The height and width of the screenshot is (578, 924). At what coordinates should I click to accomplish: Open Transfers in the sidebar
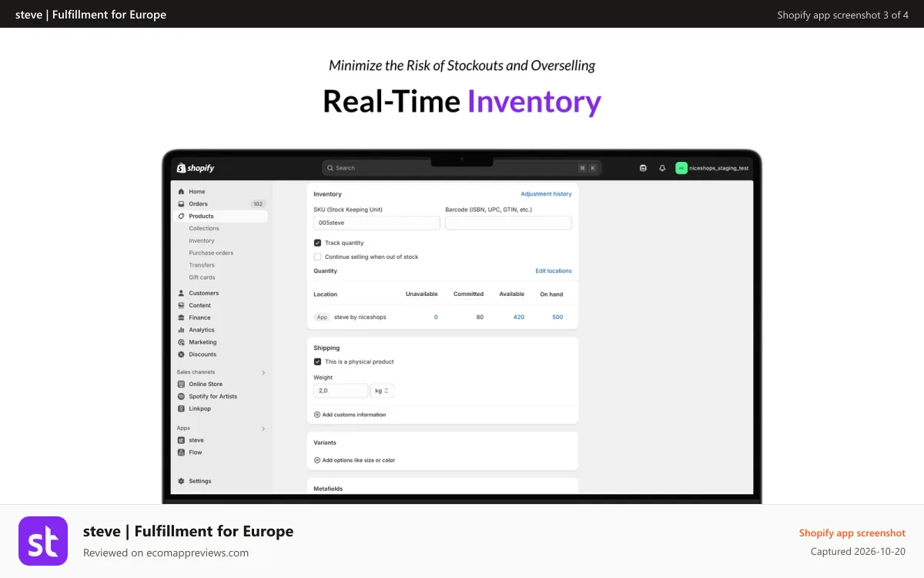202,265
